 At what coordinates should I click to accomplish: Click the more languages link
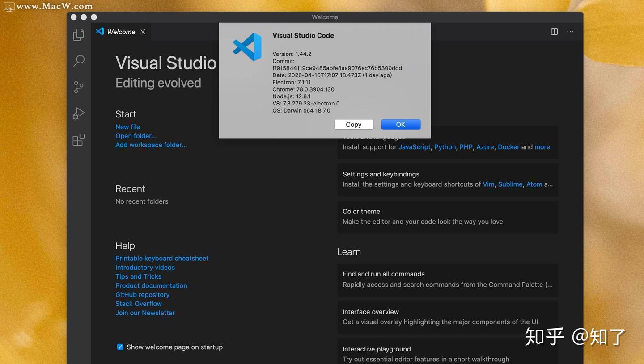[x=542, y=147]
